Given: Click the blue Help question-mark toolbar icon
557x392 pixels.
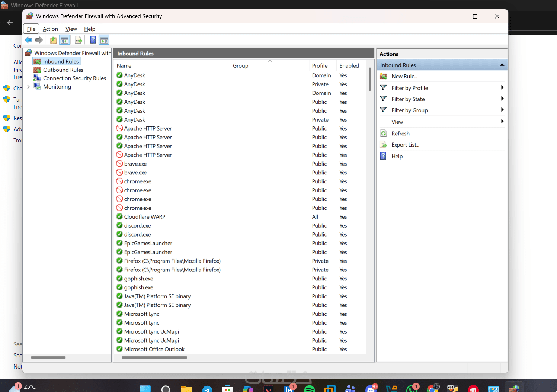Looking at the screenshot, I should click(x=93, y=40).
